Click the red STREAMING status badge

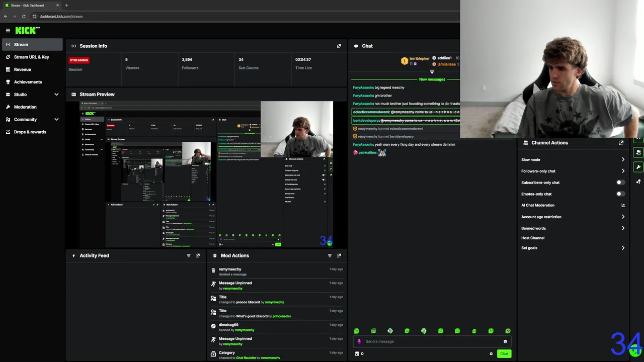click(79, 60)
